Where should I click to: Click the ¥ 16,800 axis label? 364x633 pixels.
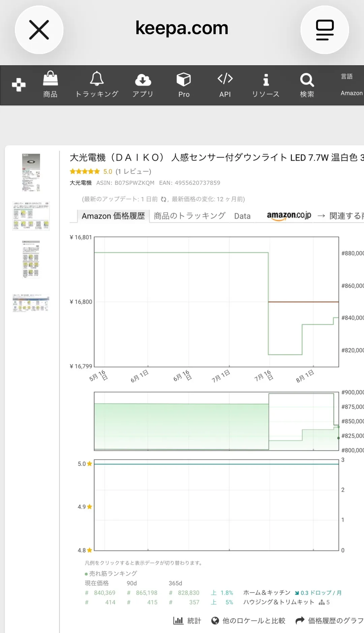(81, 302)
